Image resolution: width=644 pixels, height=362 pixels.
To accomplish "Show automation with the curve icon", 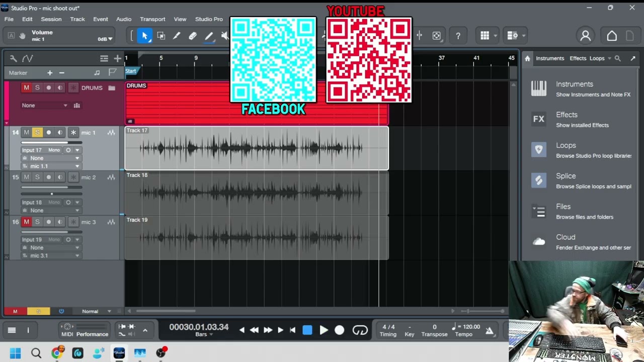I will pyautogui.click(x=28, y=58).
